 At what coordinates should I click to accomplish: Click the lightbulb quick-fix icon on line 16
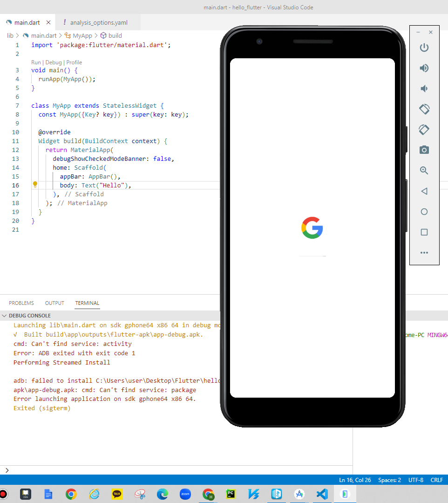(35, 185)
